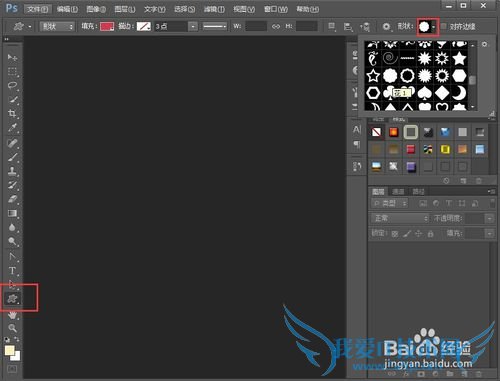Screen dimensions: 500x381
Task: Select the Gradient tool
Action: pos(12,213)
